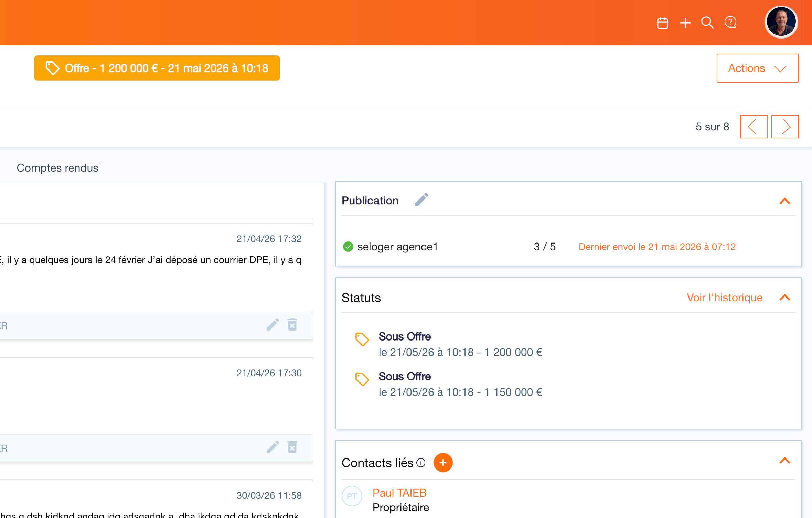Collapse the Publication panel
Viewport: 812px width, 518px height.
point(784,201)
